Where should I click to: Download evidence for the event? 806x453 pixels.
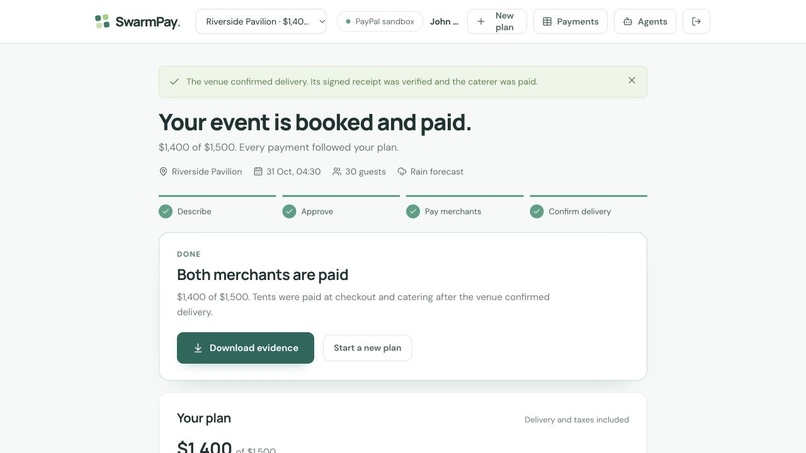click(x=245, y=348)
